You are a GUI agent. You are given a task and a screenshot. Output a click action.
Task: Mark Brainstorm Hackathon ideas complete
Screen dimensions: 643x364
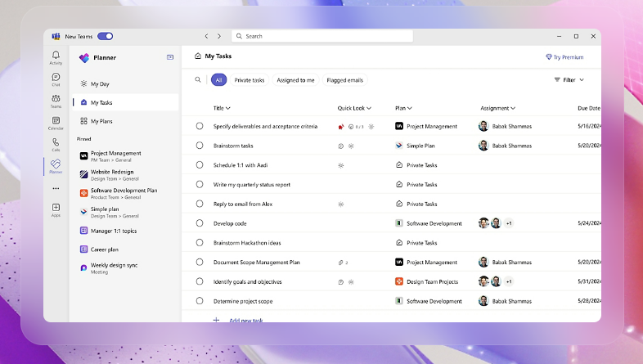click(x=200, y=243)
